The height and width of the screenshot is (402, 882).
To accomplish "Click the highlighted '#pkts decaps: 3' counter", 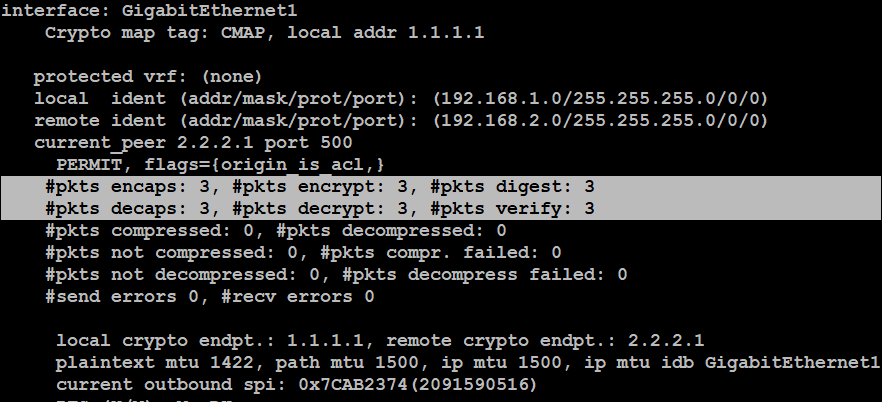I will point(128,209).
